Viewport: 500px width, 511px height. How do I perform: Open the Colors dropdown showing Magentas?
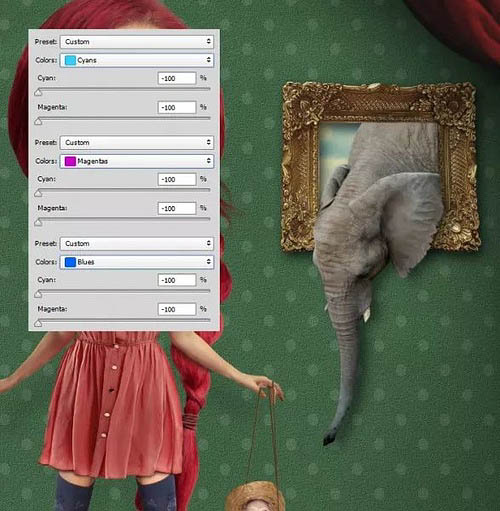click(137, 161)
